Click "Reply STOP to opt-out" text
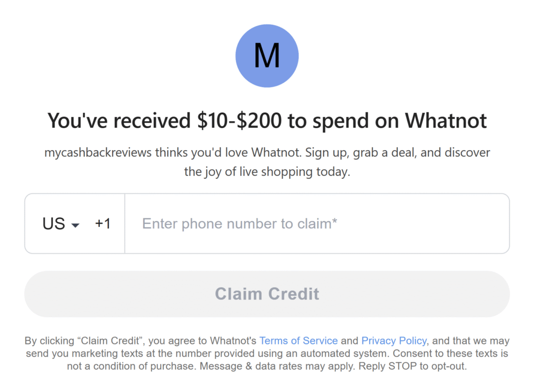 412,367
